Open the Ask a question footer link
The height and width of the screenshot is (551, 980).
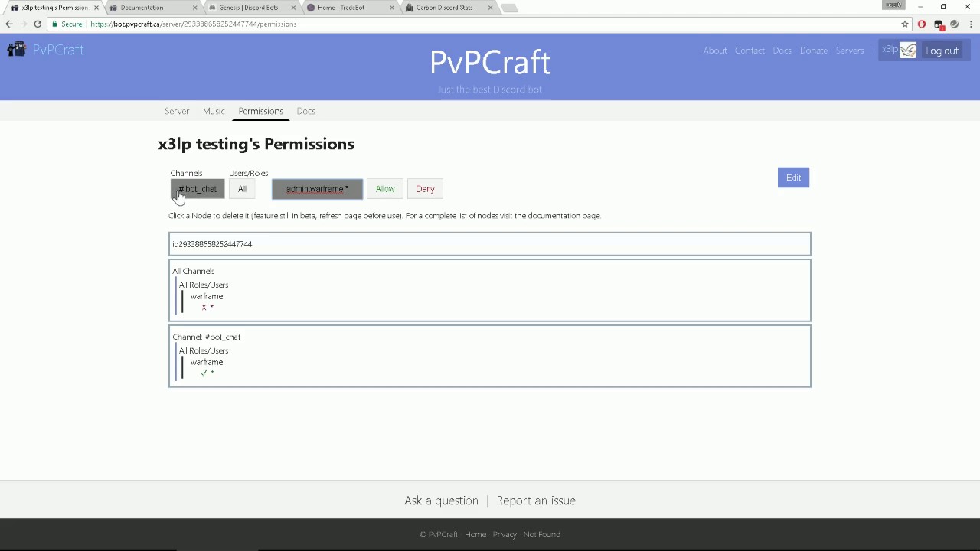tap(441, 500)
